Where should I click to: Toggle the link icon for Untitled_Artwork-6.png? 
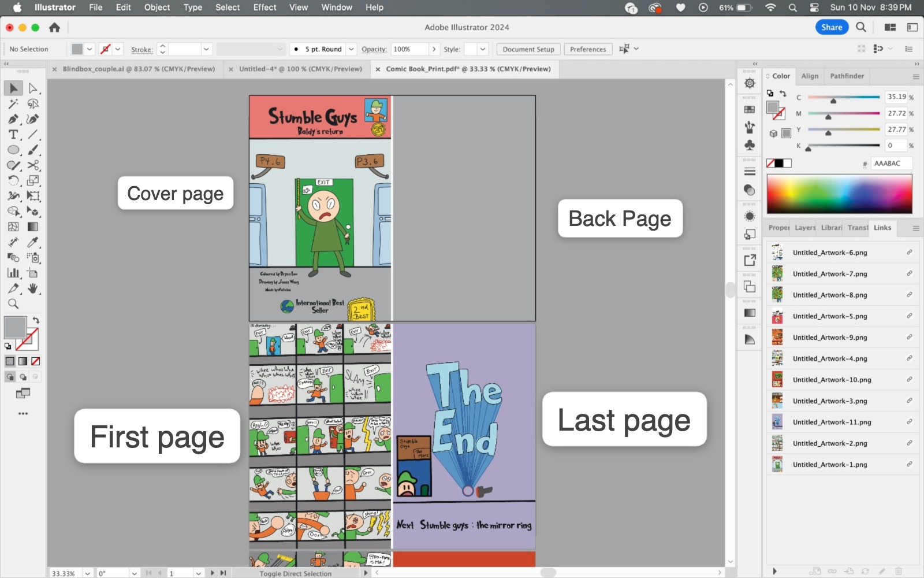[x=909, y=253]
